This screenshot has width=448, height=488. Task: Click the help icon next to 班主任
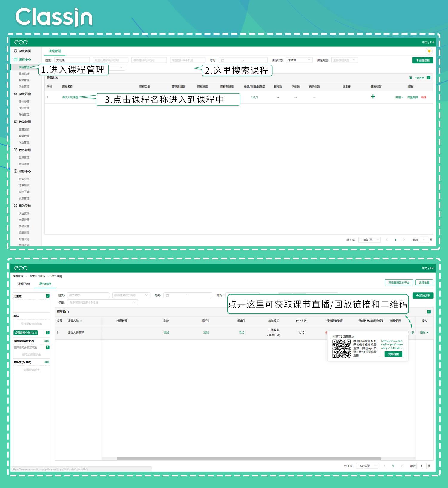[x=47, y=296]
